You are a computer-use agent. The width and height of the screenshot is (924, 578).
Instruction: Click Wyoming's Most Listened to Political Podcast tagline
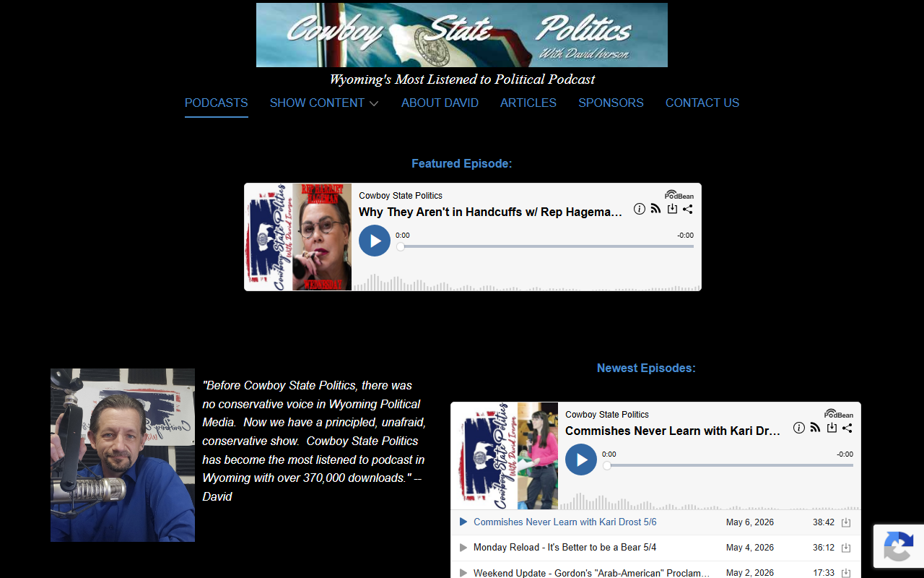[x=462, y=79]
